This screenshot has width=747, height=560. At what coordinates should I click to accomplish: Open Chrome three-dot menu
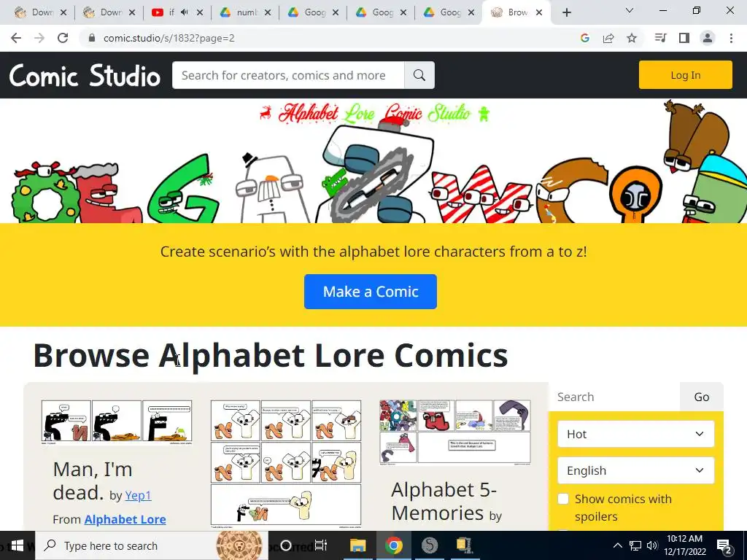pyautogui.click(x=731, y=38)
